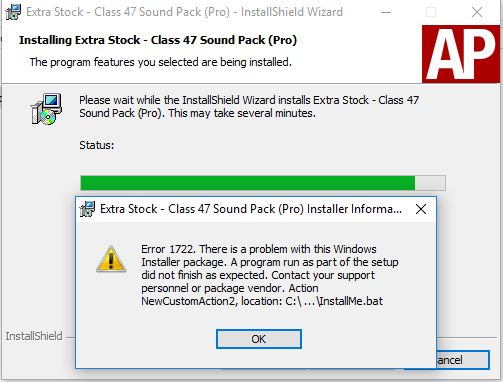Click the computer and CD setup icon
The image size is (503, 382).
47,109
